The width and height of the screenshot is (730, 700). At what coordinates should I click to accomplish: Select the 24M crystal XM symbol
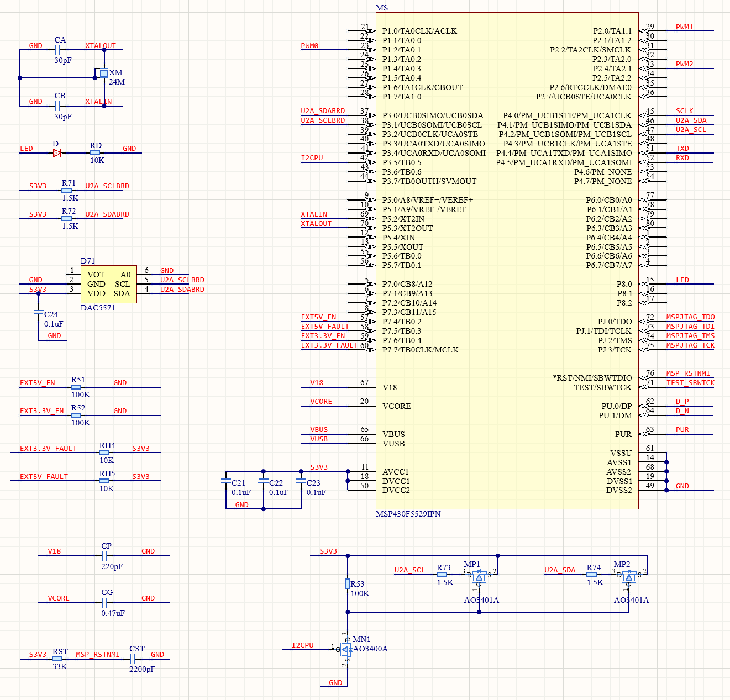pyautogui.click(x=104, y=73)
